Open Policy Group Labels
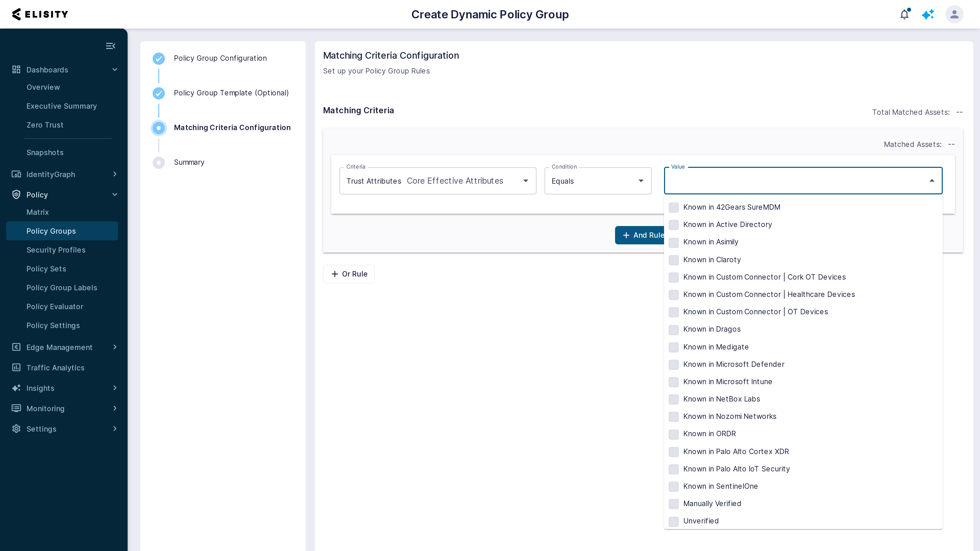 coord(62,288)
